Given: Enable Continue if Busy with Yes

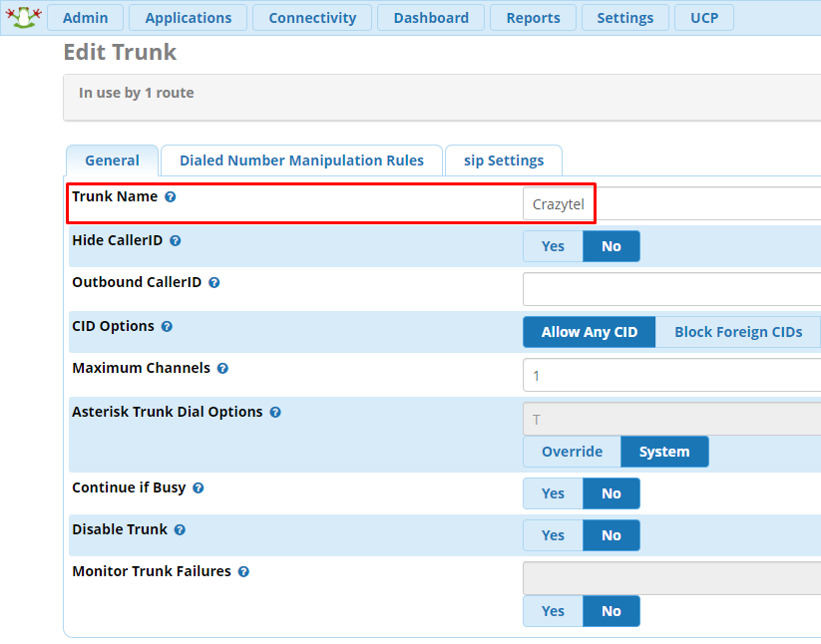Looking at the screenshot, I should (553, 493).
